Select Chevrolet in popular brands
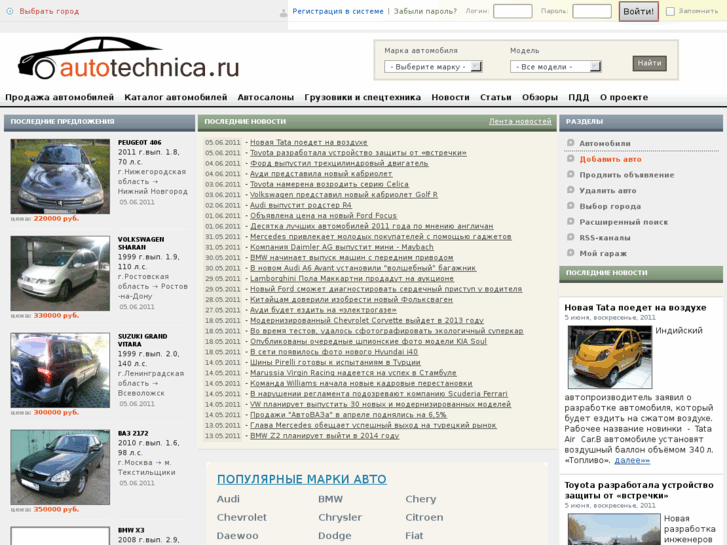727x545 pixels. click(x=242, y=517)
